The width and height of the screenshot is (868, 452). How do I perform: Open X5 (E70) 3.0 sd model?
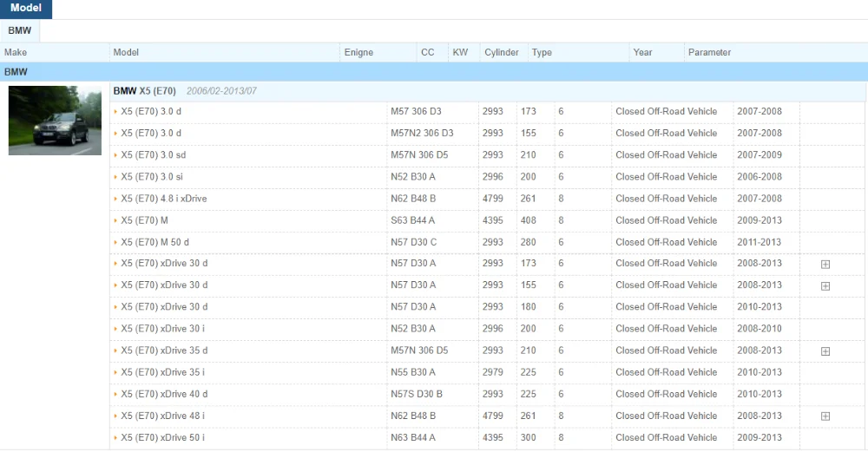click(154, 155)
